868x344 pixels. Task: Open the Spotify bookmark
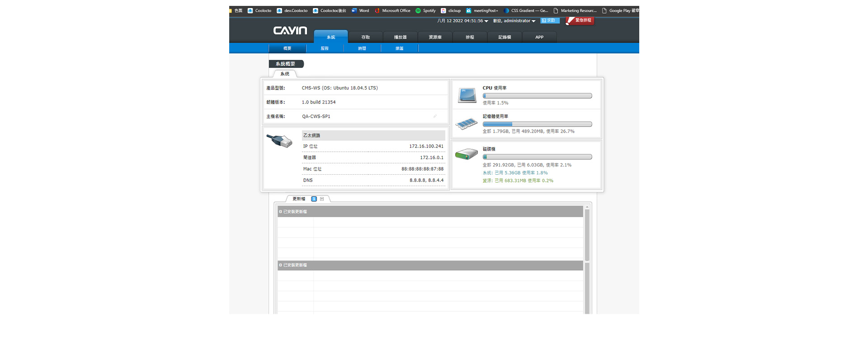pyautogui.click(x=425, y=10)
